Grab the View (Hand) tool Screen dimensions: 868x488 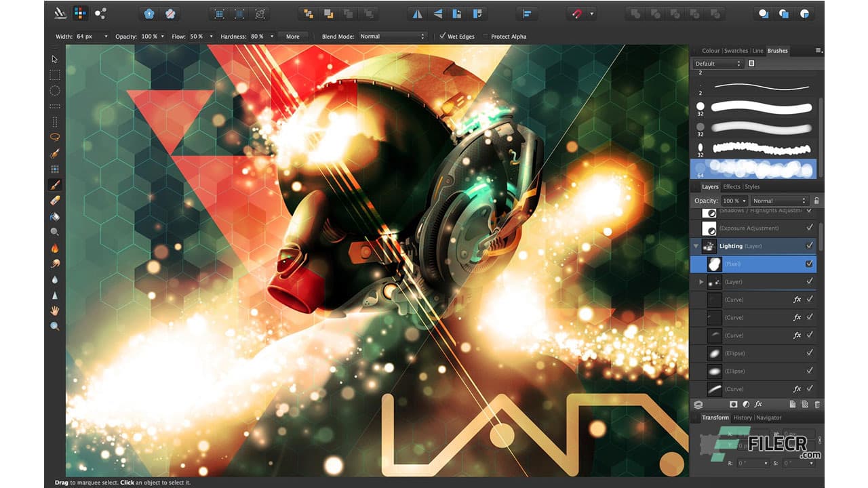click(55, 311)
